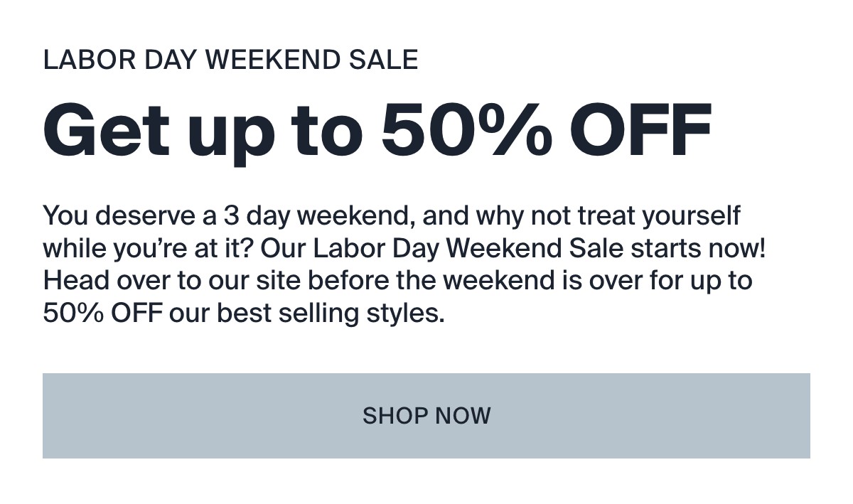Click the 'Get up to 50% OFF' headline

377,132
